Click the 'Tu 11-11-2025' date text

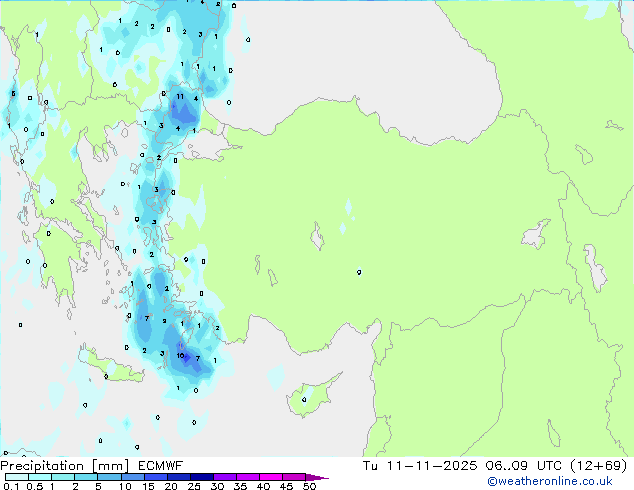(x=420, y=466)
